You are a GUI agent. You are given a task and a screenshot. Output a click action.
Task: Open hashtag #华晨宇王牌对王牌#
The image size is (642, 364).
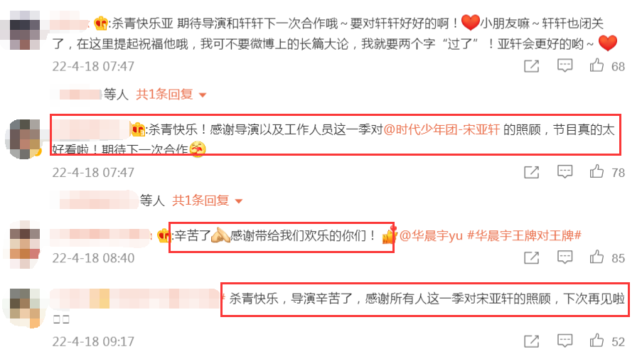coord(525,235)
